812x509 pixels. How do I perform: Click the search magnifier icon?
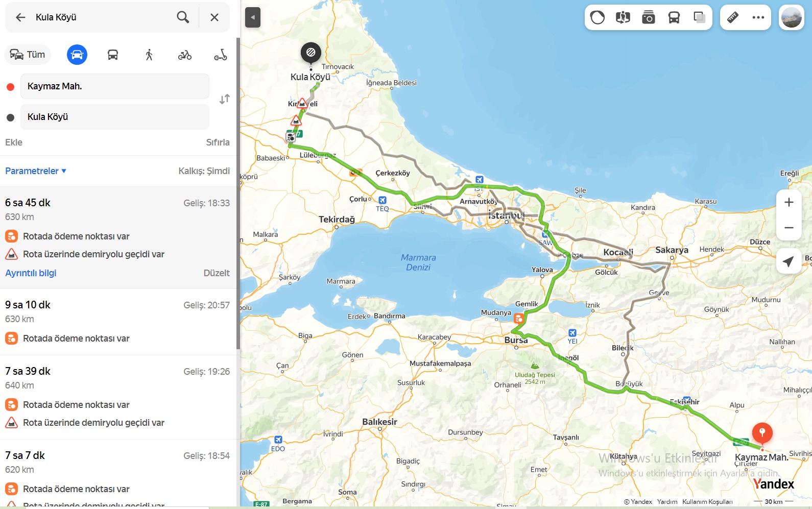[x=183, y=17]
